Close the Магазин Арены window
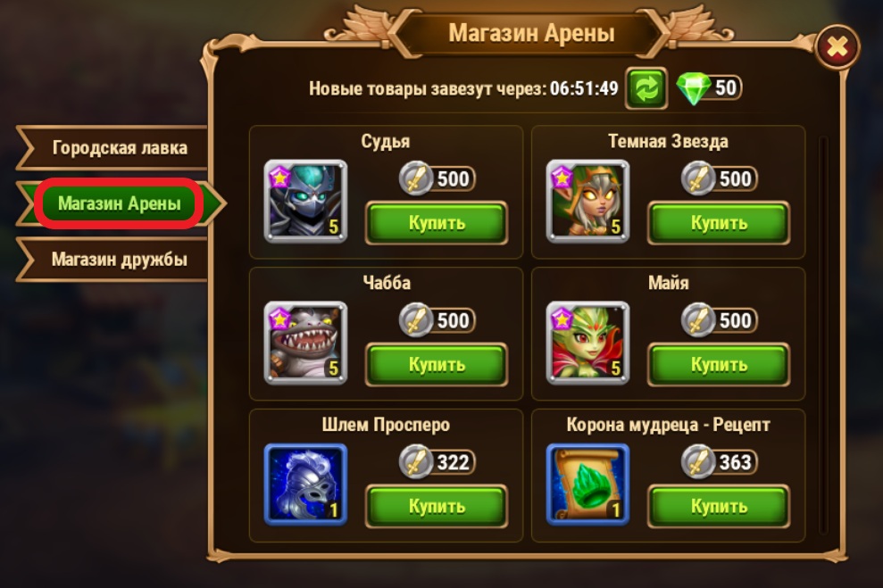This screenshot has height=588, width=883. point(837,47)
